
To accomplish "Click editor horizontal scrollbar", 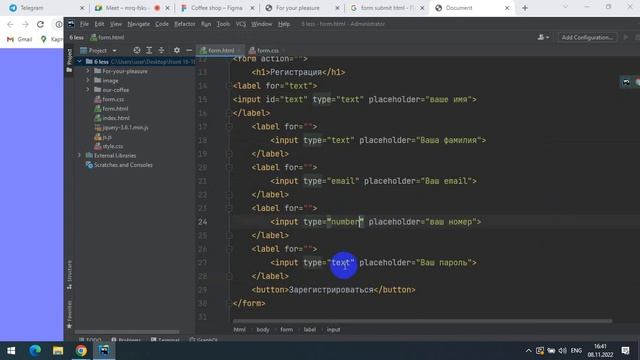I will (x=422, y=321).
